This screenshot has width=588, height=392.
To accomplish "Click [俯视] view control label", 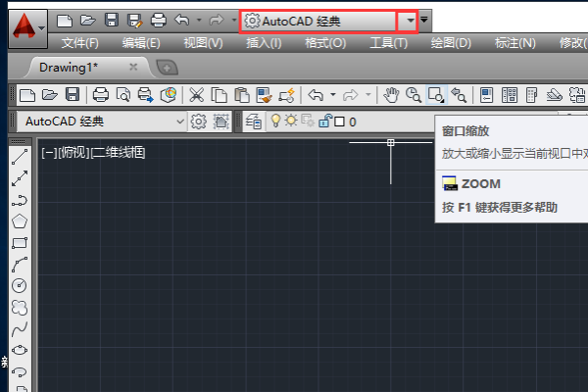I will point(73,153).
